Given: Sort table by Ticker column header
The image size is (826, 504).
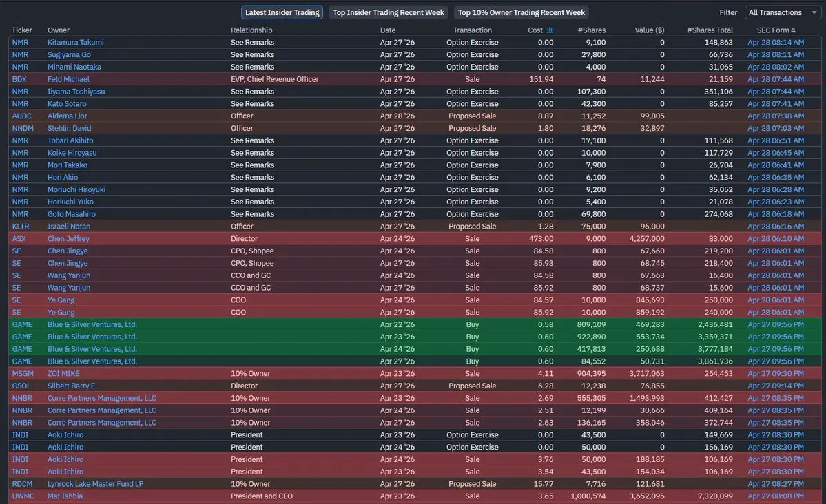Looking at the screenshot, I should click(22, 30).
